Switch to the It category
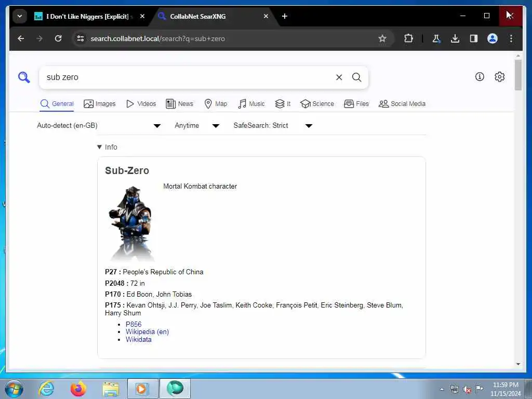The width and height of the screenshot is (532, 399). pyautogui.click(x=283, y=104)
